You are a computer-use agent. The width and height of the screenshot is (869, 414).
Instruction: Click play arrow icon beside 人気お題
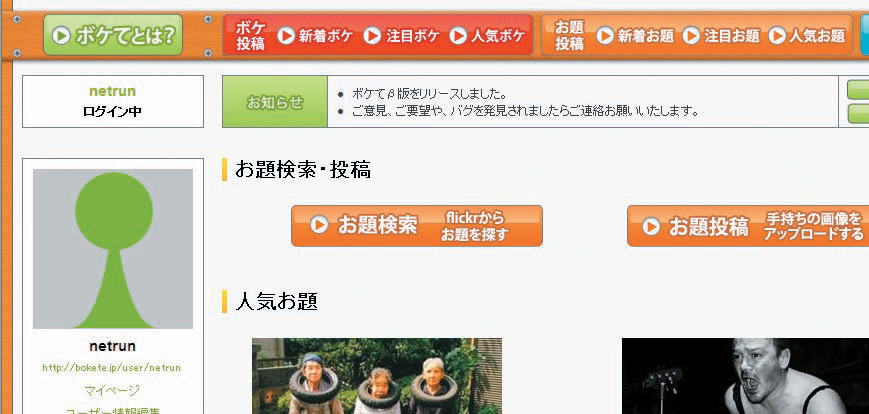pyautogui.click(x=777, y=36)
